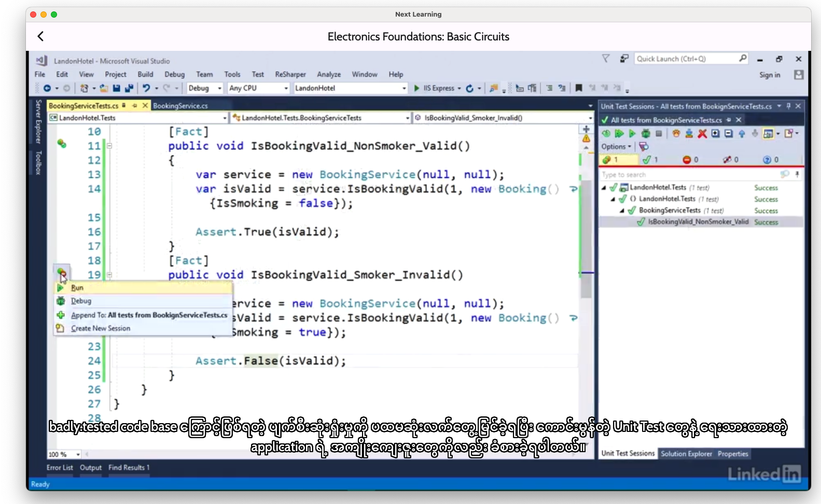Screen dimensions: 821x504
Task: Click the Undo arrow in main toolbar
Action: 146,88
